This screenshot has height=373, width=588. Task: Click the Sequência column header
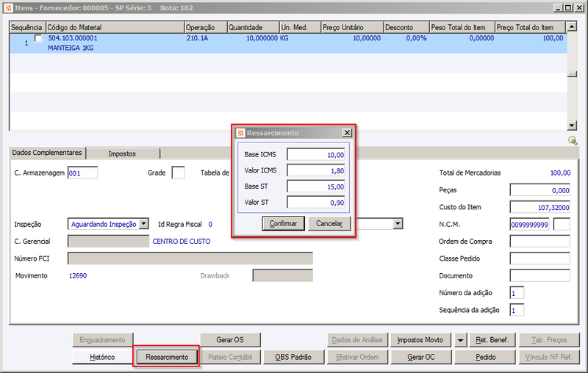click(27, 27)
